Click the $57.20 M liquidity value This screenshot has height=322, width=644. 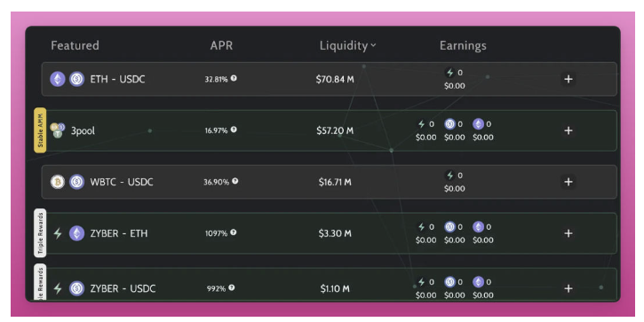pyautogui.click(x=335, y=130)
